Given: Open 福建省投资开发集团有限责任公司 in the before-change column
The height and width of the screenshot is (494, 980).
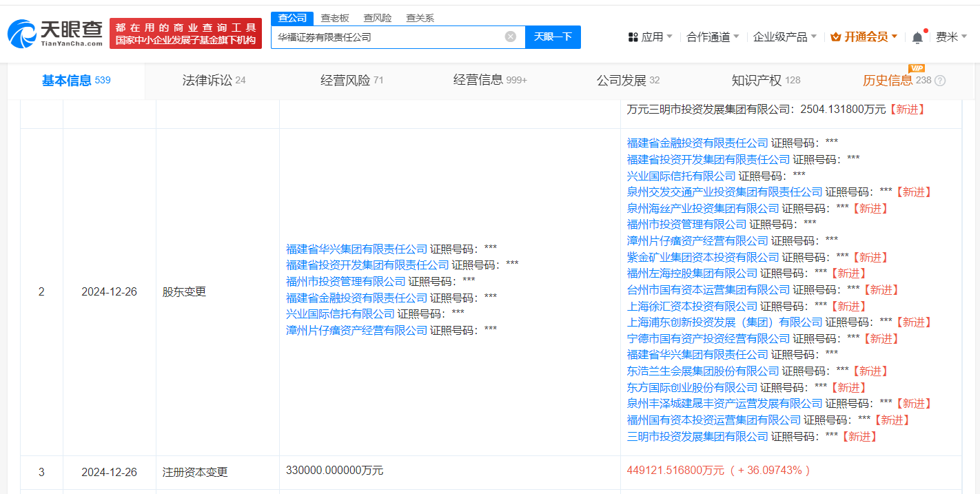Looking at the screenshot, I should coord(367,265).
